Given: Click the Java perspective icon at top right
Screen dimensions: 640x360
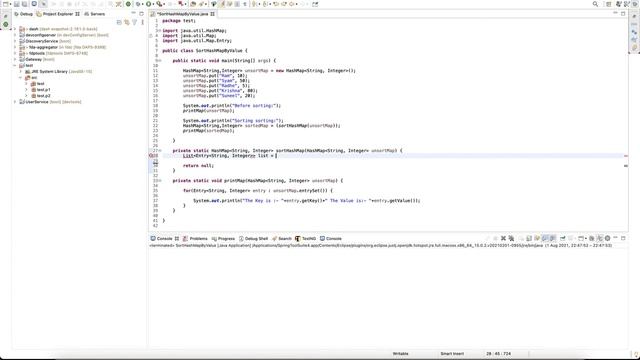Looking at the screenshot, I should 619,4.
